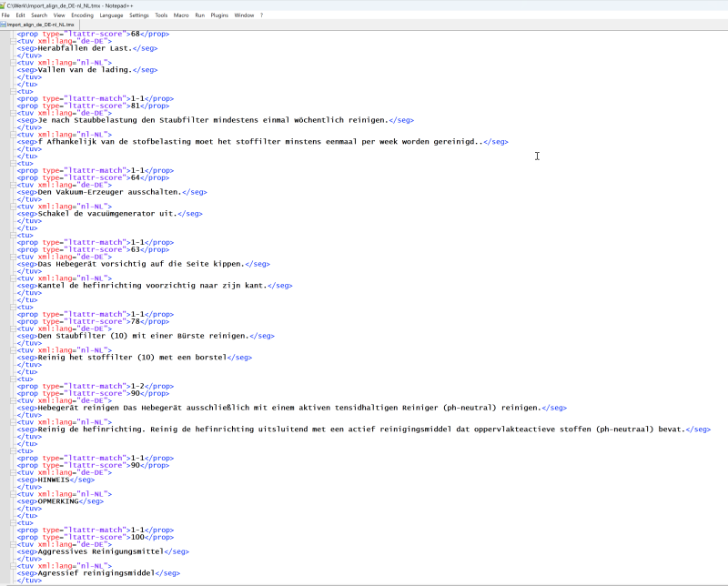The width and height of the screenshot is (728, 586).
Task: Open the ? help menu
Action: pos(261,15)
